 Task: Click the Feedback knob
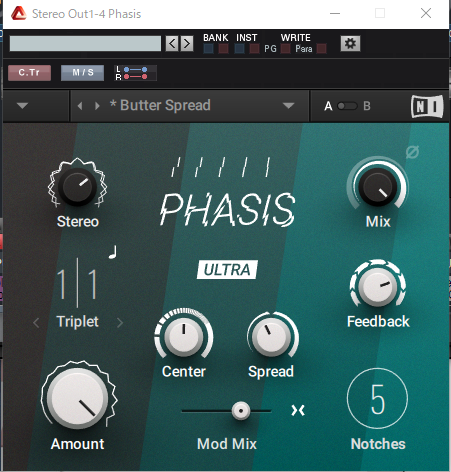click(377, 287)
